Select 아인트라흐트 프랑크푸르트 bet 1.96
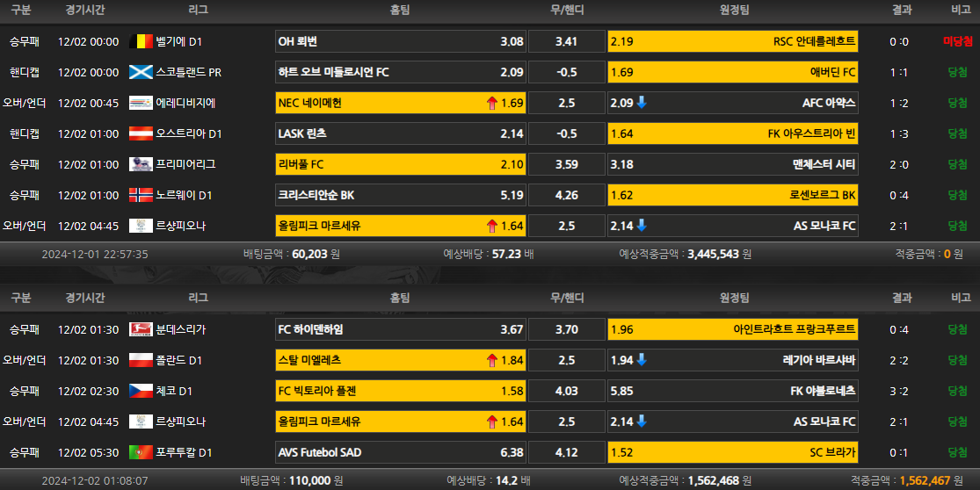980x490 pixels. point(732,329)
